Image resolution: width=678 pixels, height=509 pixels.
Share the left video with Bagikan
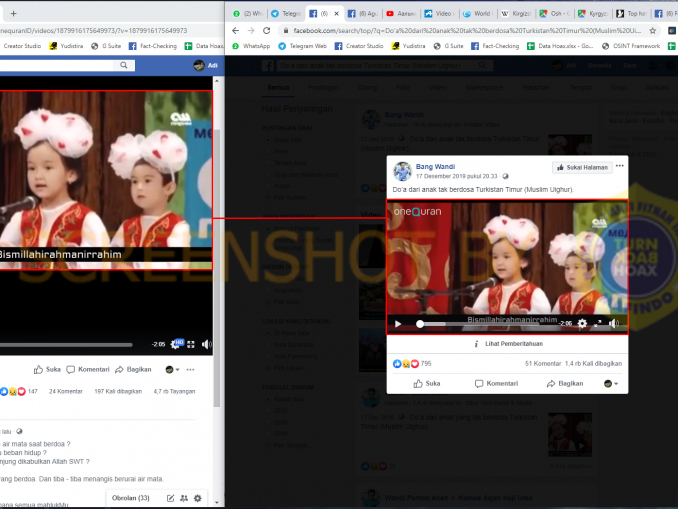[x=133, y=369]
